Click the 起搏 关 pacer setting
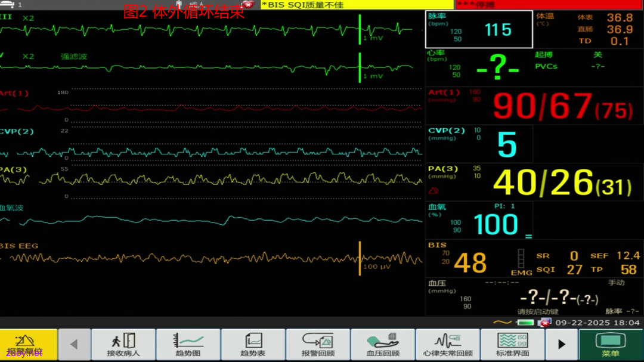 pyautogui.click(x=568, y=55)
